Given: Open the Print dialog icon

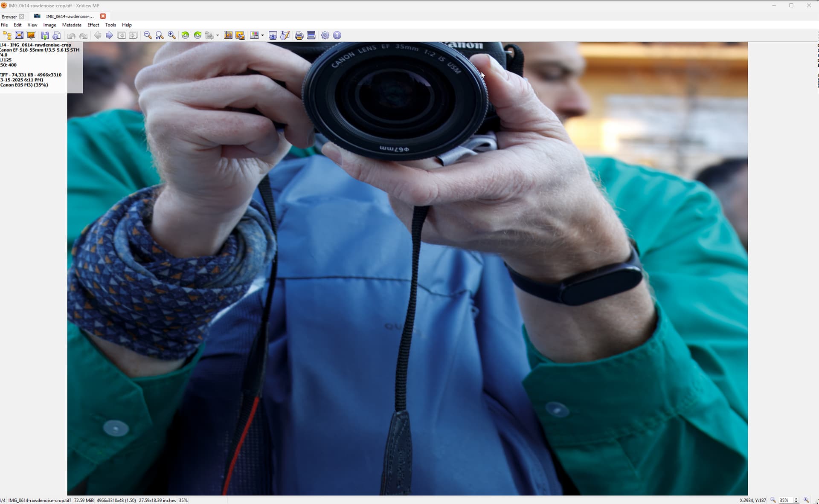Looking at the screenshot, I should click(x=299, y=35).
